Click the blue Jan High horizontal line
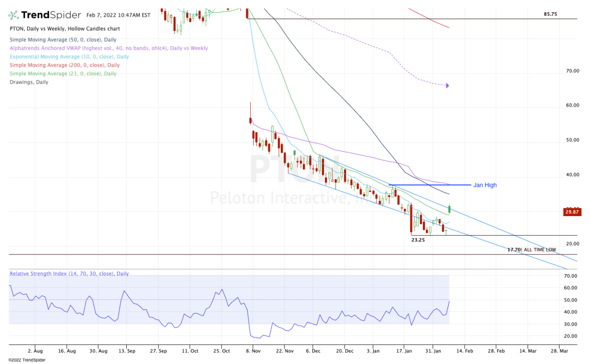 429,185
